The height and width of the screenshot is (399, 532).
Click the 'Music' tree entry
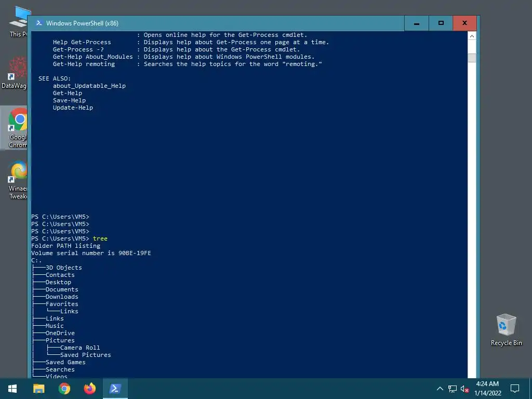tap(55, 326)
